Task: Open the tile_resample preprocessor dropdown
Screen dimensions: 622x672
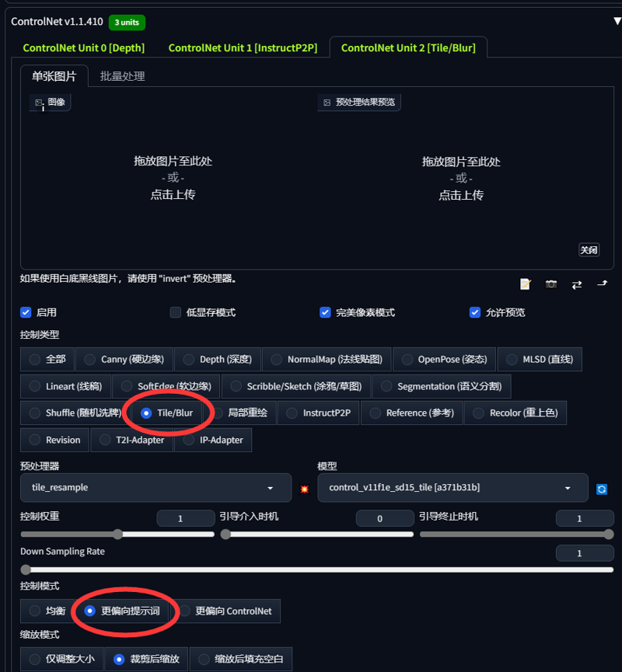Action: coord(155,488)
